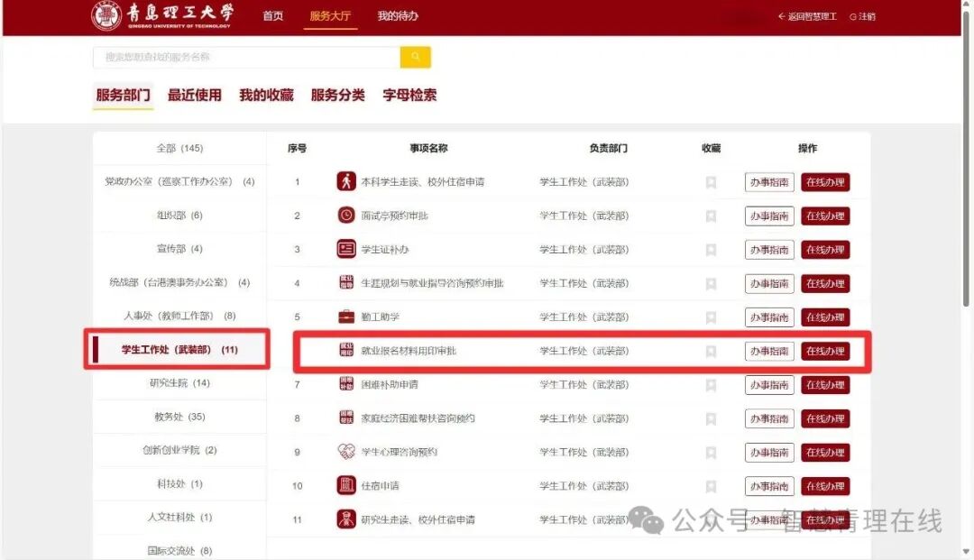Bookmark 住宿申请 in the 收藏 column

(x=712, y=486)
